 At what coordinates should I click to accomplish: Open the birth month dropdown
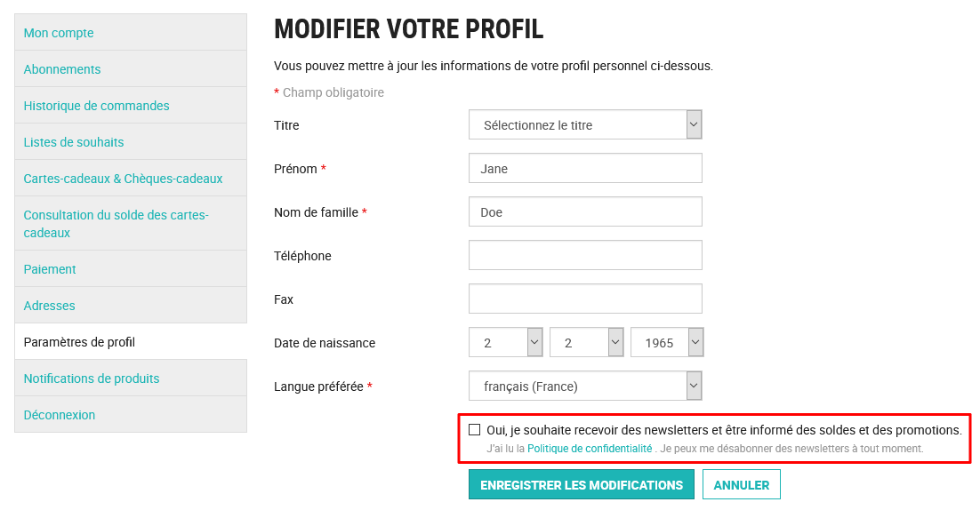coord(586,341)
